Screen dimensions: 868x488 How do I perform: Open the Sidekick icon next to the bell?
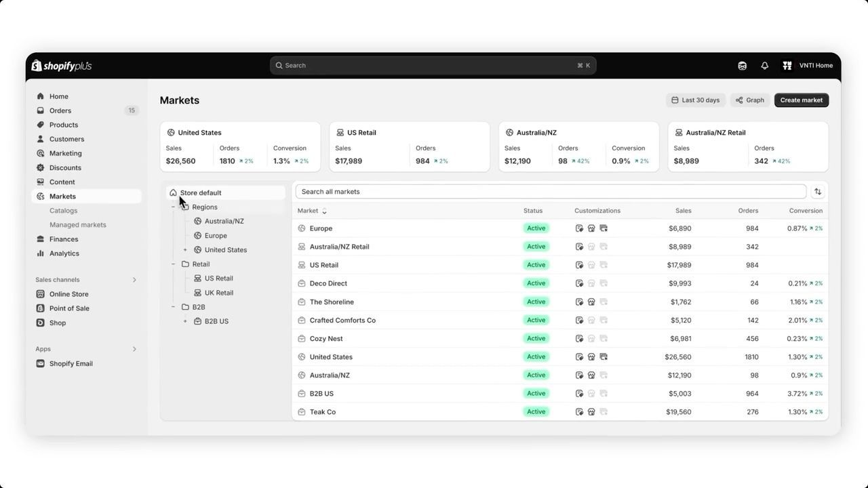742,66
